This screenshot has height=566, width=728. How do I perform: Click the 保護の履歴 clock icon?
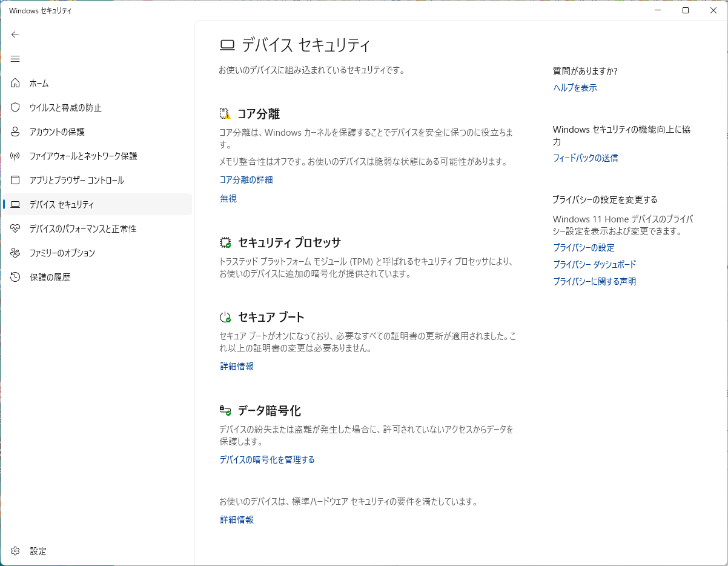tap(15, 277)
